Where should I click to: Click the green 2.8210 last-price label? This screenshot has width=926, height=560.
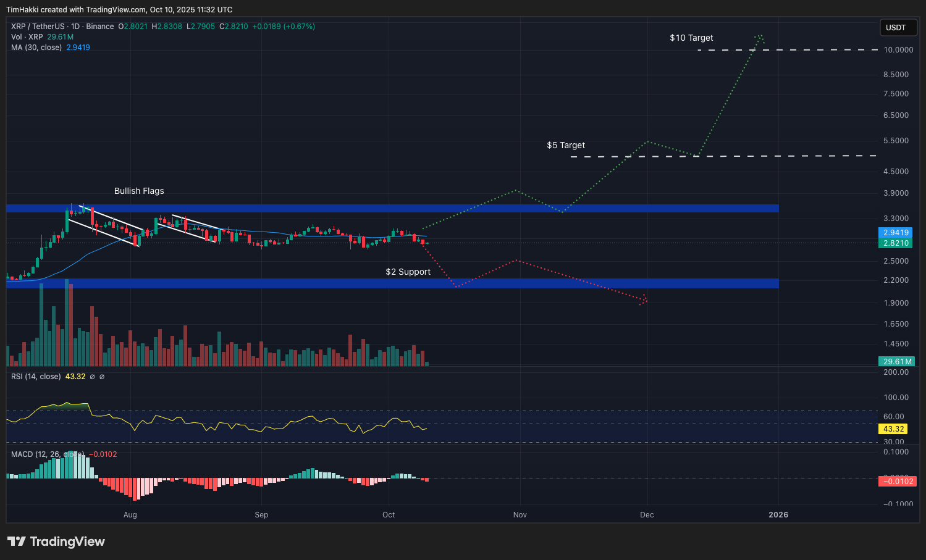point(895,243)
